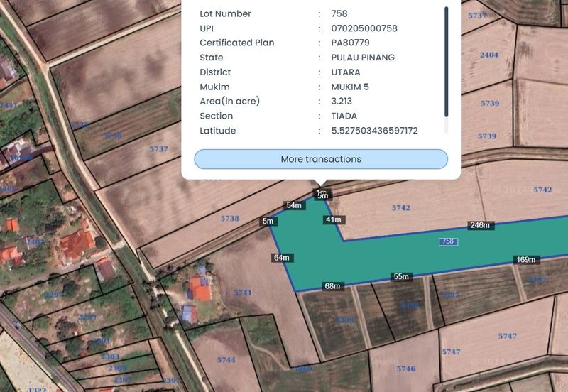
Task: Select the 758 lot label on teal parcel
Action: coord(448,241)
